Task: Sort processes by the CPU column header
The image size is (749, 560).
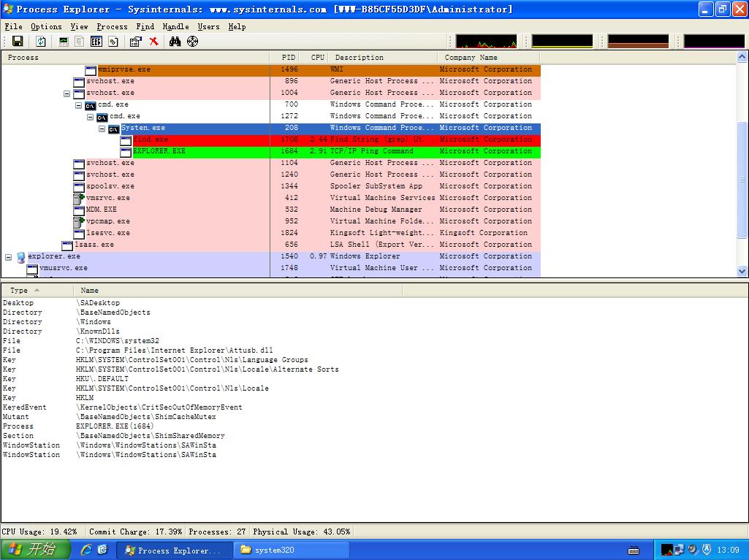Action: click(317, 57)
